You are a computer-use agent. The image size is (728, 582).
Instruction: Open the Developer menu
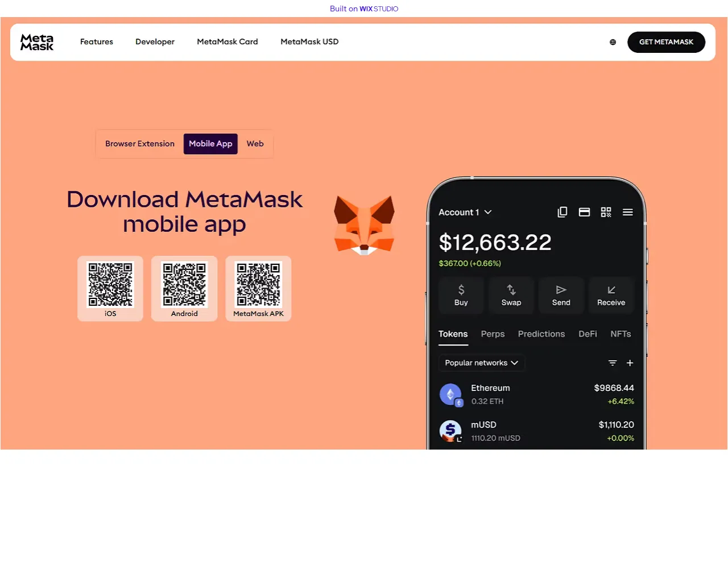tap(155, 42)
